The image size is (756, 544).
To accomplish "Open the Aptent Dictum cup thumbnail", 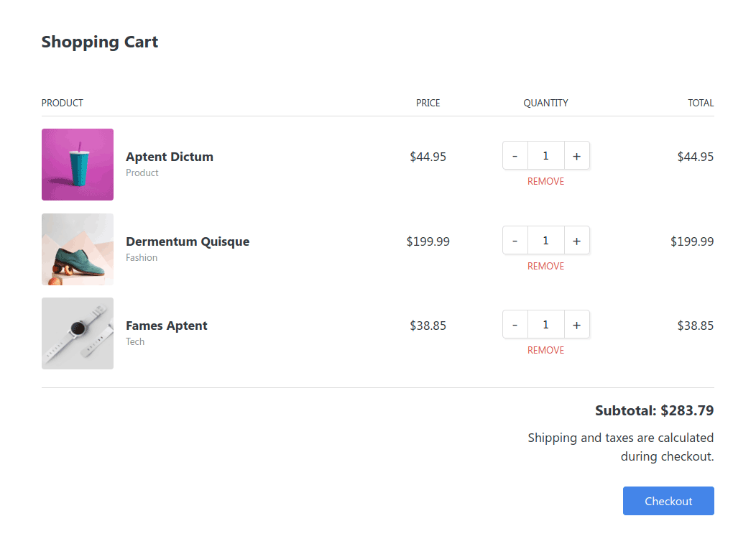I will coord(78,165).
